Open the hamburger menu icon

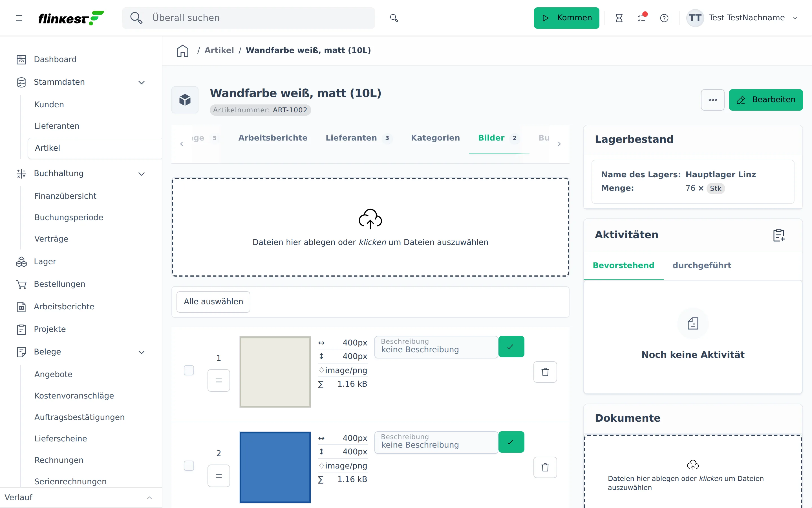[x=19, y=18]
